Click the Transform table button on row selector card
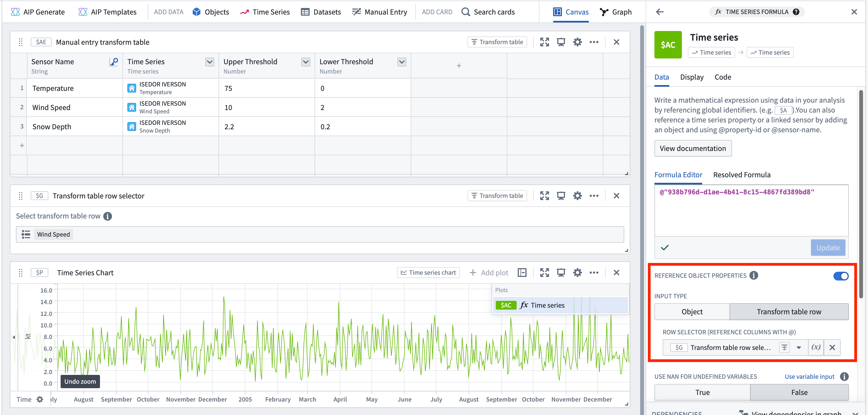The image size is (868, 415). tap(497, 195)
